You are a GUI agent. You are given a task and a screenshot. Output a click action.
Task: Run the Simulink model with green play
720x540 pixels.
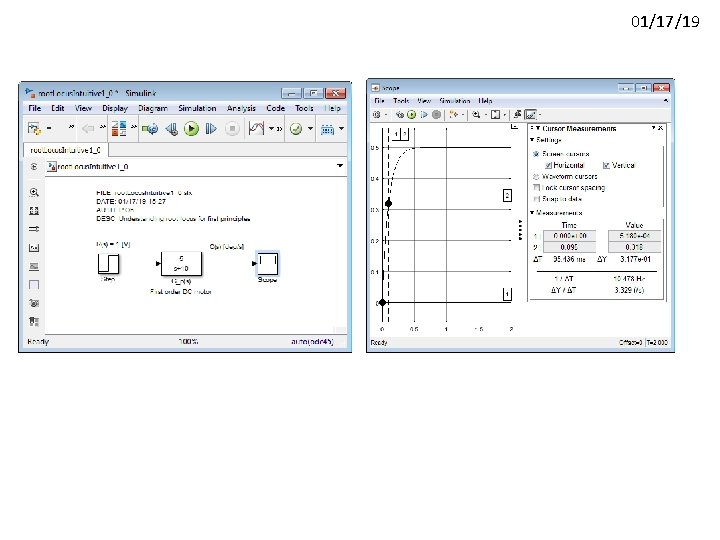[x=191, y=129]
